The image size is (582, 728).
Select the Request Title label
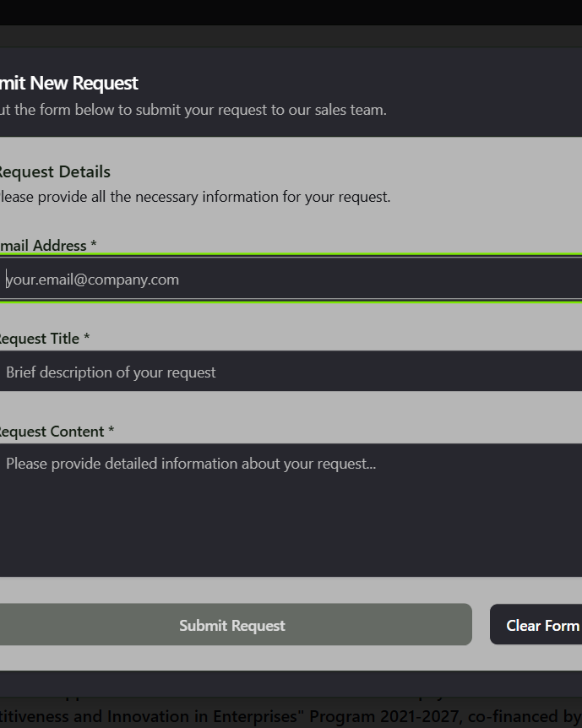39,339
